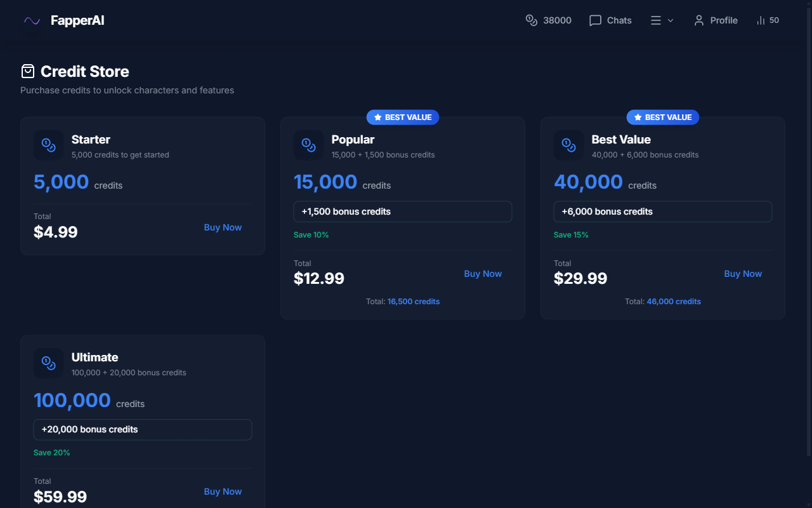Click the Profile person icon
Image resolution: width=812 pixels, height=508 pixels.
(698, 20)
